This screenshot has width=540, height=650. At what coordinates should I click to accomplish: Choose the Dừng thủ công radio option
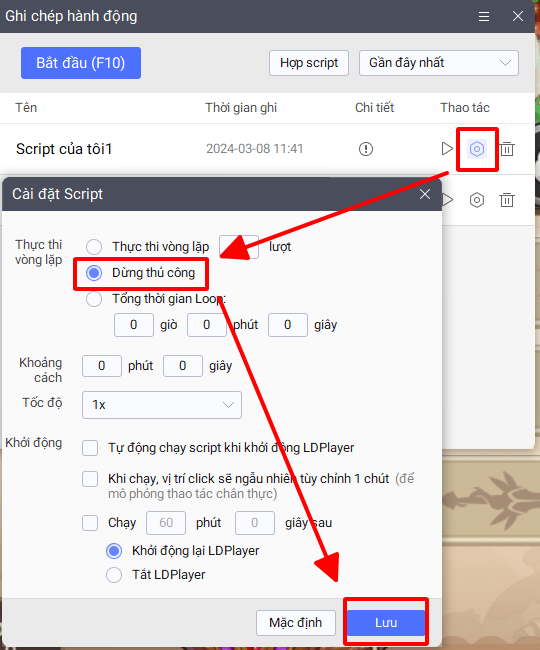[x=94, y=273]
